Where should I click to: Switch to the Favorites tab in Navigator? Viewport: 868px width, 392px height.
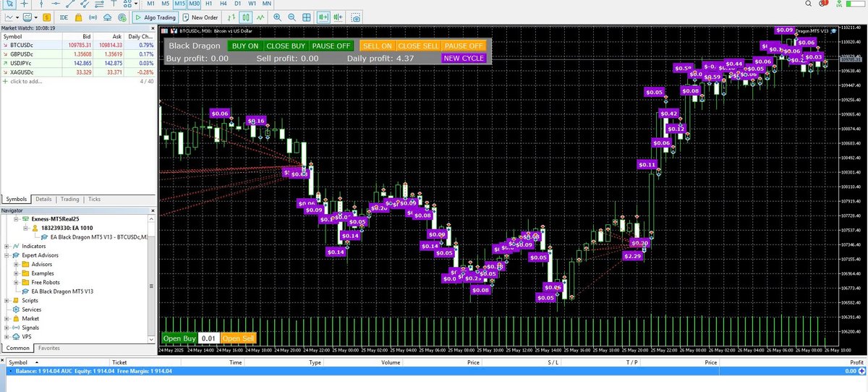pos(49,348)
